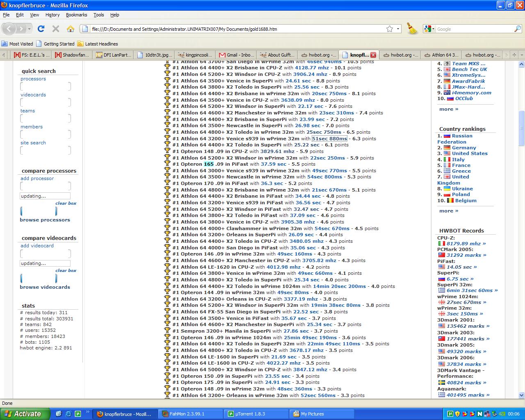Viewport: 525px width, 420px height.
Task: Click the teams quick search field
Action: click(46, 118)
